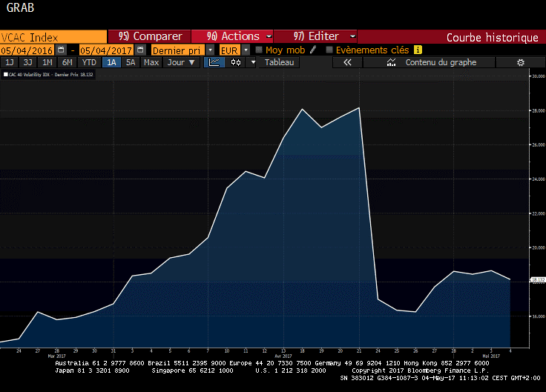The height and width of the screenshot is (392, 546).
Task: Open the end date calendar picker
Action: [x=140, y=50]
